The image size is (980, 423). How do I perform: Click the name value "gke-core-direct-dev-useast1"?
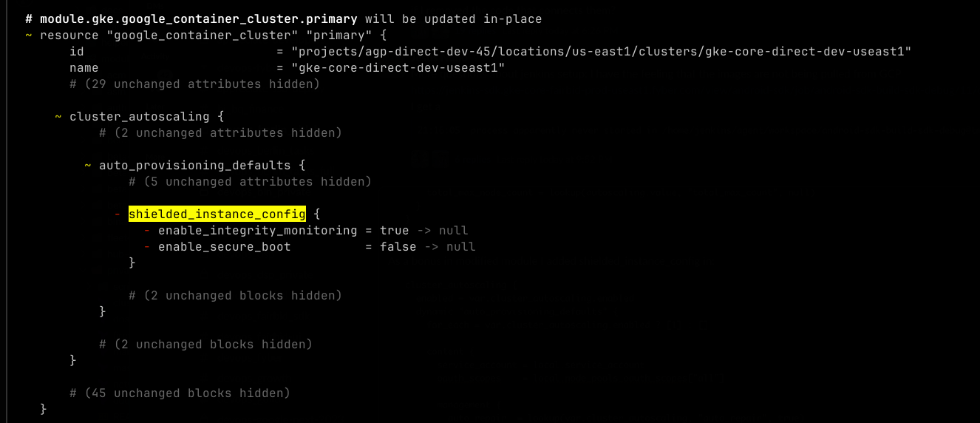click(398, 68)
